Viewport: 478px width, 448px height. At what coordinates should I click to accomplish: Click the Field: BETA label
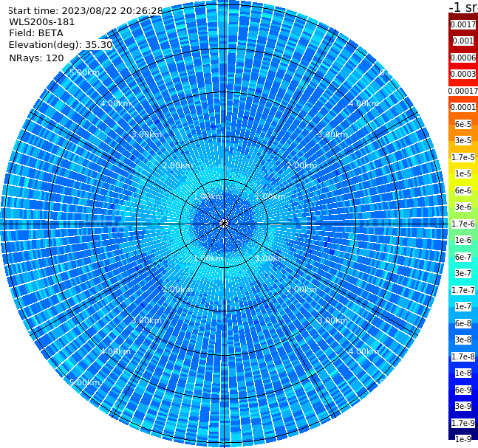36,33
